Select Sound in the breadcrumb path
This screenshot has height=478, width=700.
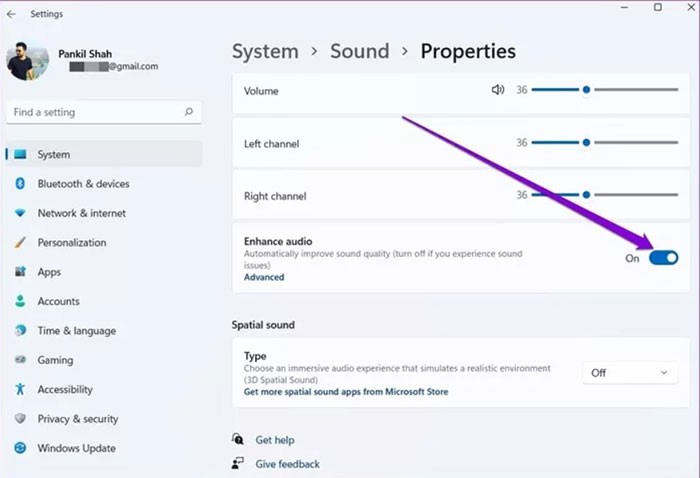(359, 51)
